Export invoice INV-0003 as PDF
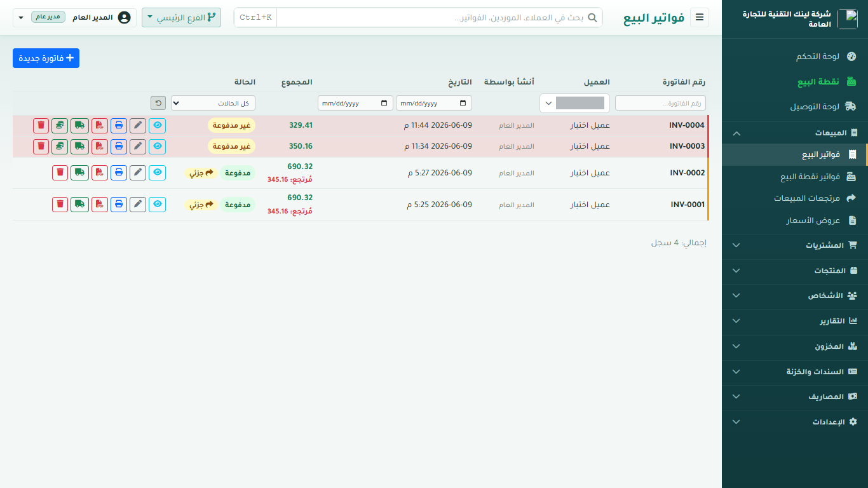The width and height of the screenshot is (868, 488). tap(100, 146)
